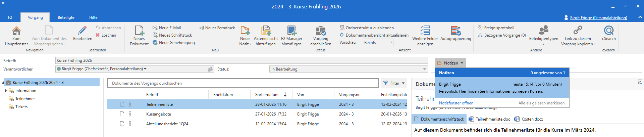This screenshot has height=137, width=644.
Task: Click the pop-out preview icon
Action: click(x=640, y=82)
